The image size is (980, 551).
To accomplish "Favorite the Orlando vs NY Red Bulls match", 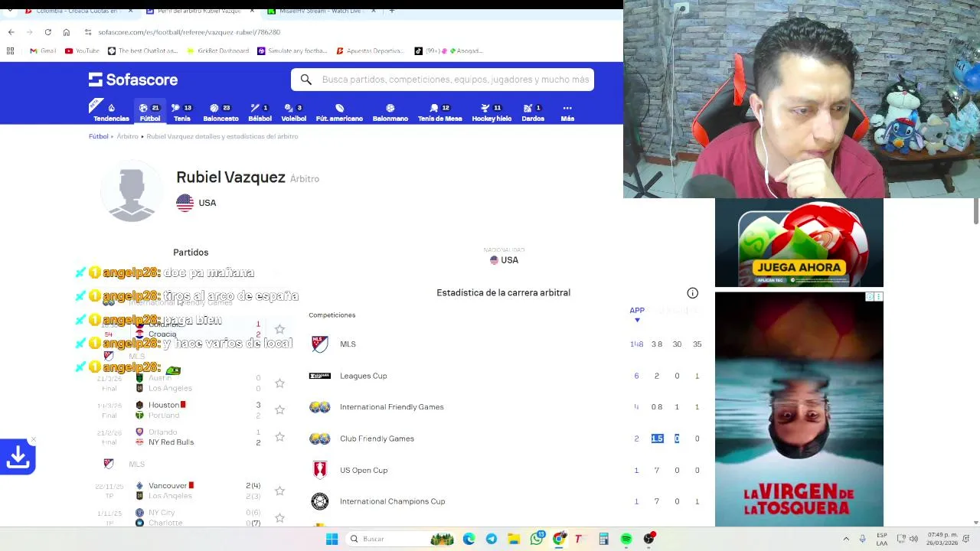I will (x=279, y=437).
